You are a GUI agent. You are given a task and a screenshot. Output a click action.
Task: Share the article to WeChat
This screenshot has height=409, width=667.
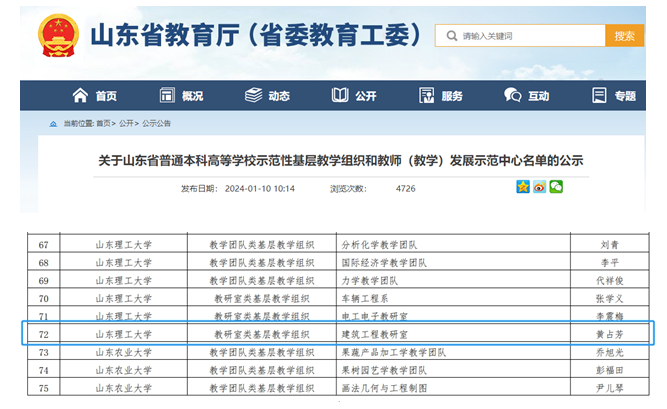click(556, 187)
